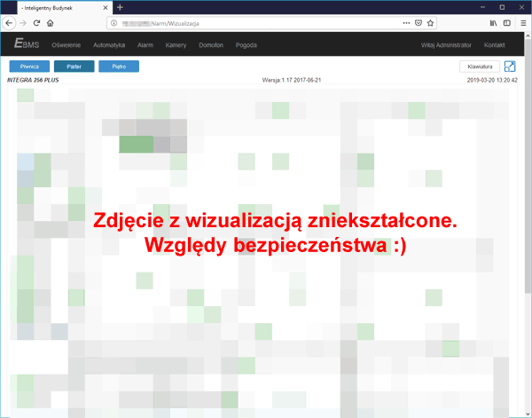Go to the Pogoda section
The width and height of the screenshot is (532, 418).
click(246, 44)
